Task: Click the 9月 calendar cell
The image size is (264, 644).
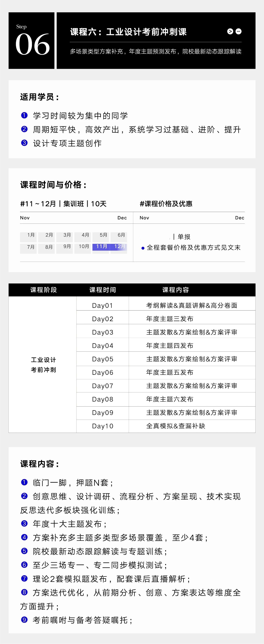Action: (x=64, y=249)
